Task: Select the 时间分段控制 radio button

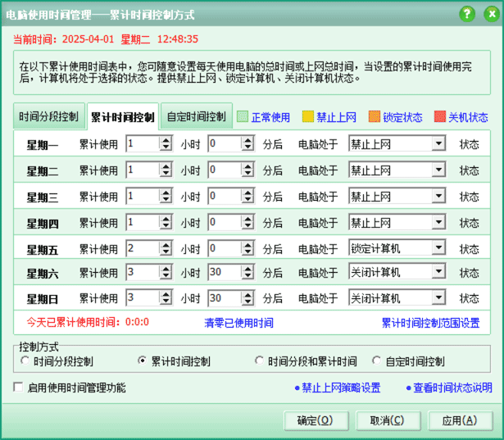Action: pos(25,361)
